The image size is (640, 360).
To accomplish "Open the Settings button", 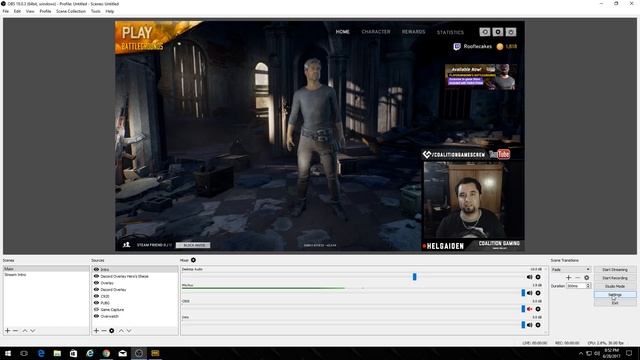I will pos(615,294).
